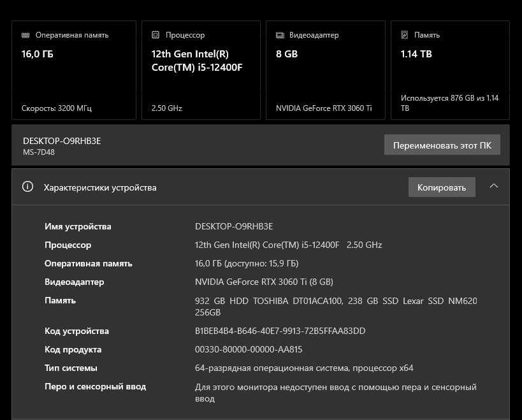522x420 pixels.
Task: Click the DESKTOP-O9RHB3E name in the rename bar
Action: [62, 141]
